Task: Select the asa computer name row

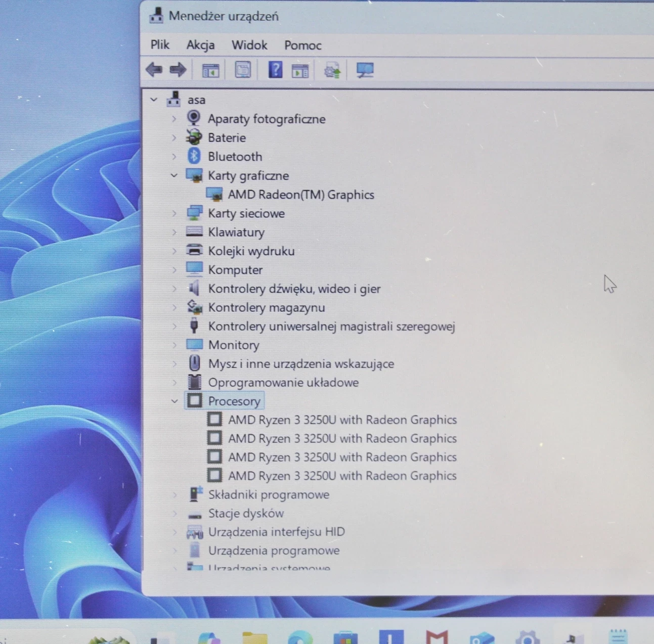Action: [196, 100]
